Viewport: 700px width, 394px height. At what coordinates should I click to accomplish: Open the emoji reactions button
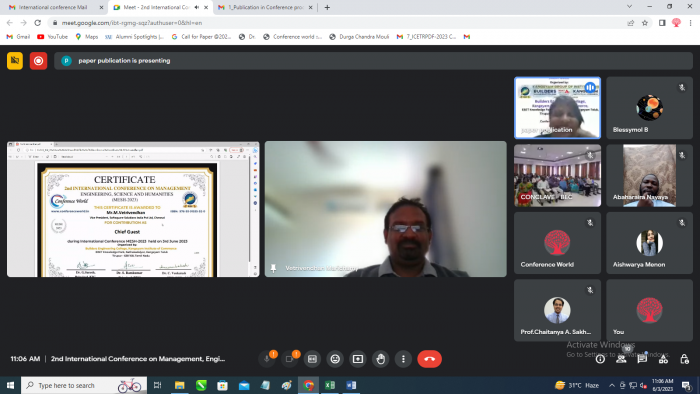click(x=335, y=359)
